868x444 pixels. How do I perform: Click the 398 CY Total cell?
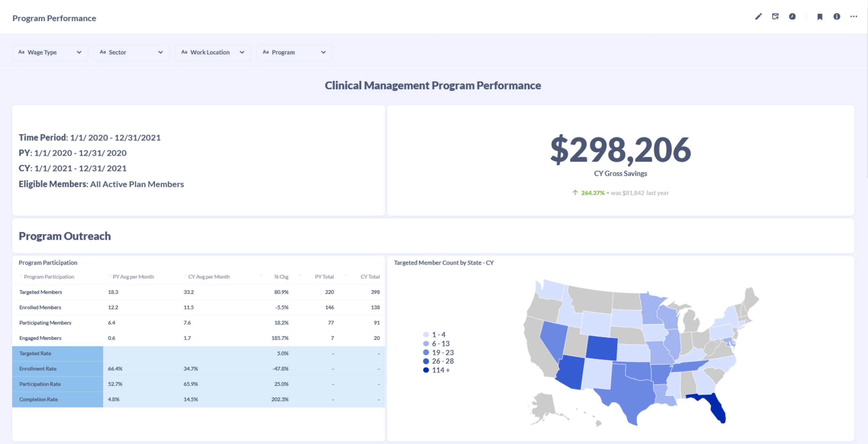375,292
